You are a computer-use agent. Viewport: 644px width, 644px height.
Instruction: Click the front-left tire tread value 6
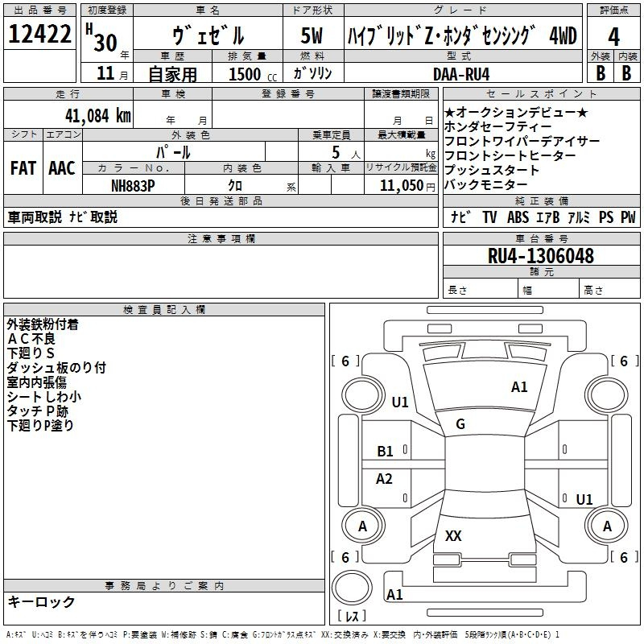point(345,361)
